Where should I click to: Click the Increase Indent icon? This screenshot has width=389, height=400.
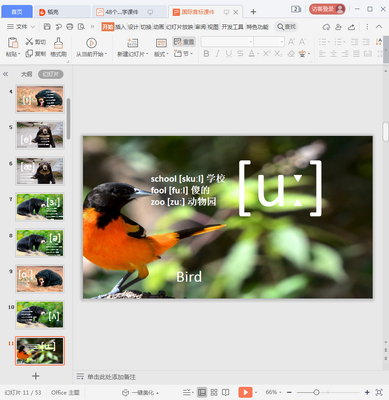click(x=366, y=42)
